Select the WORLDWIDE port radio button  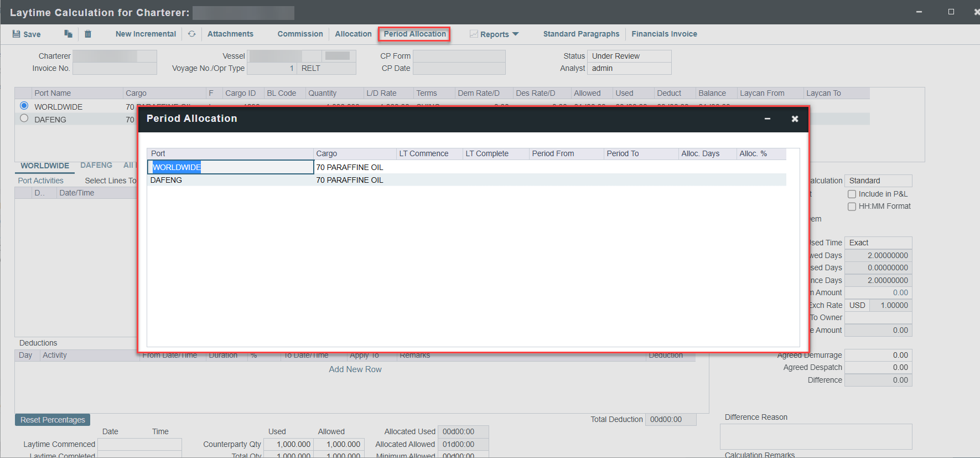point(24,106)
